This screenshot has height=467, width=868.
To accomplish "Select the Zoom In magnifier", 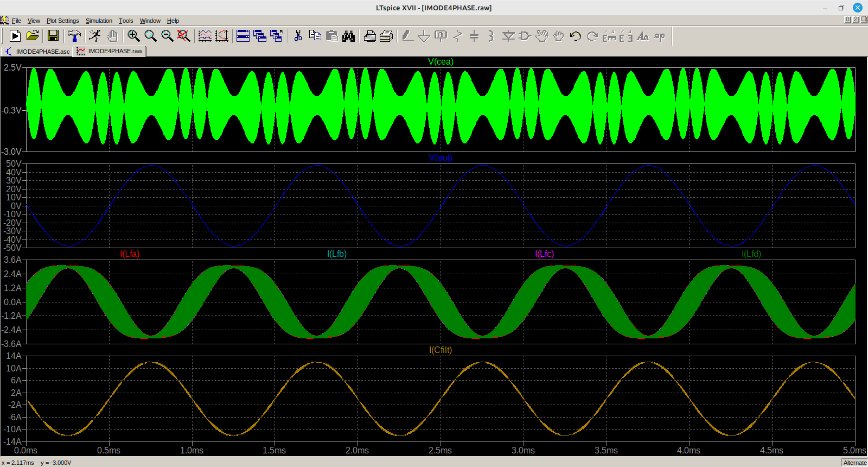I will coord(133,36).
